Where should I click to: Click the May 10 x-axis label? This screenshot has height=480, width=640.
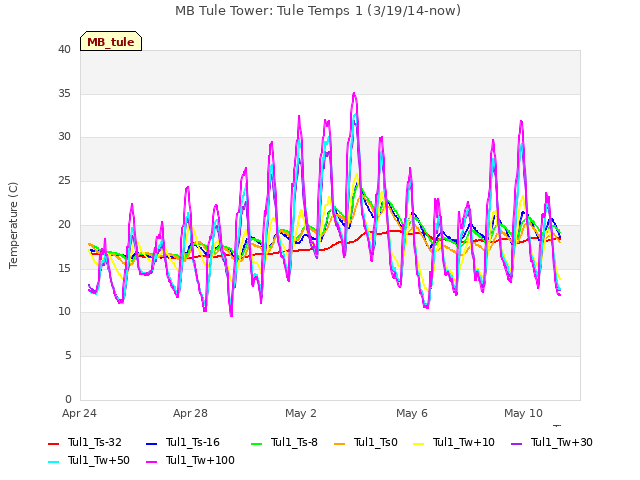coord(523,413)
